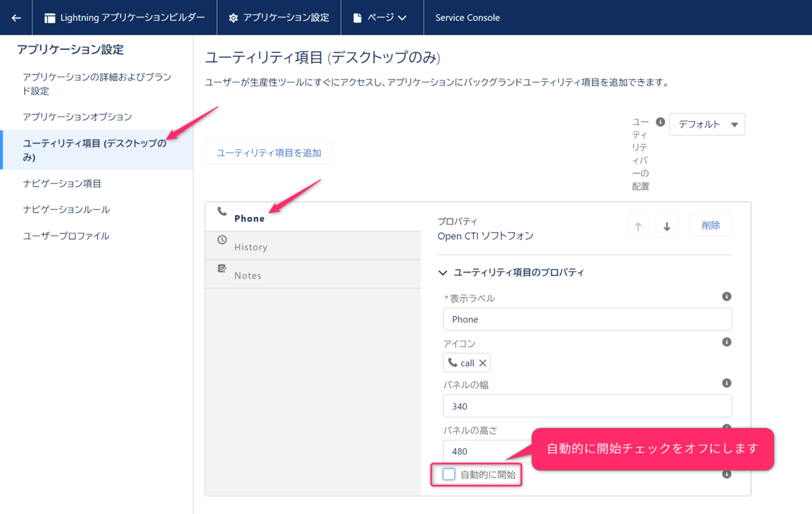This screenshot has width=812, height=514.
Task: Click the 削除 button
Action: pyautogui.click(x=710, y=225)
